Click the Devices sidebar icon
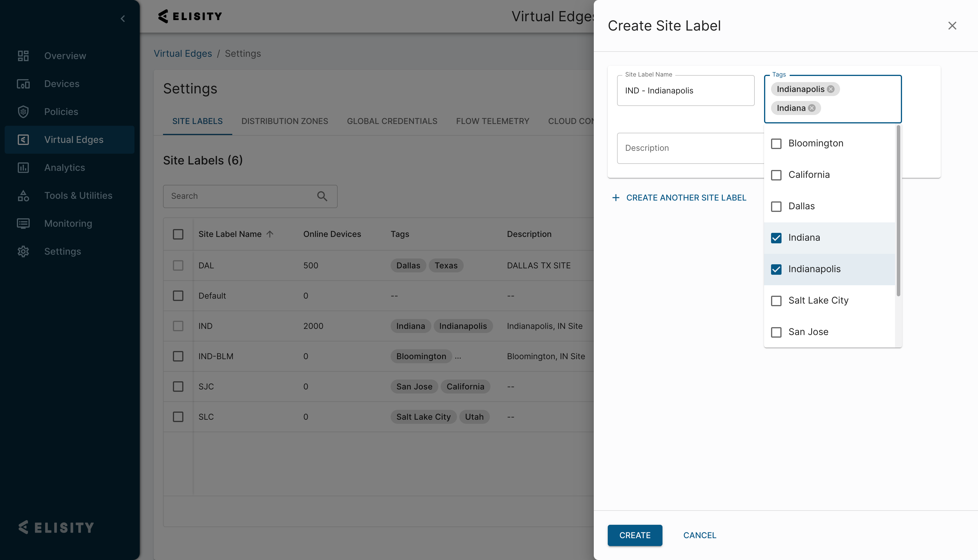Screen dimensions: 978x560 pos(23,84)
